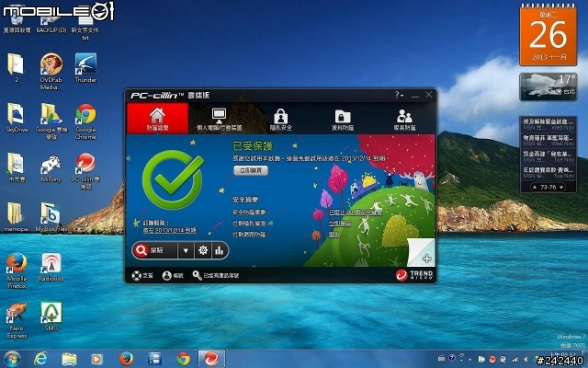Click the network signal icon in the tray
Image resolution: width=588 pixels, height=368 pixels.
point(515,360)
